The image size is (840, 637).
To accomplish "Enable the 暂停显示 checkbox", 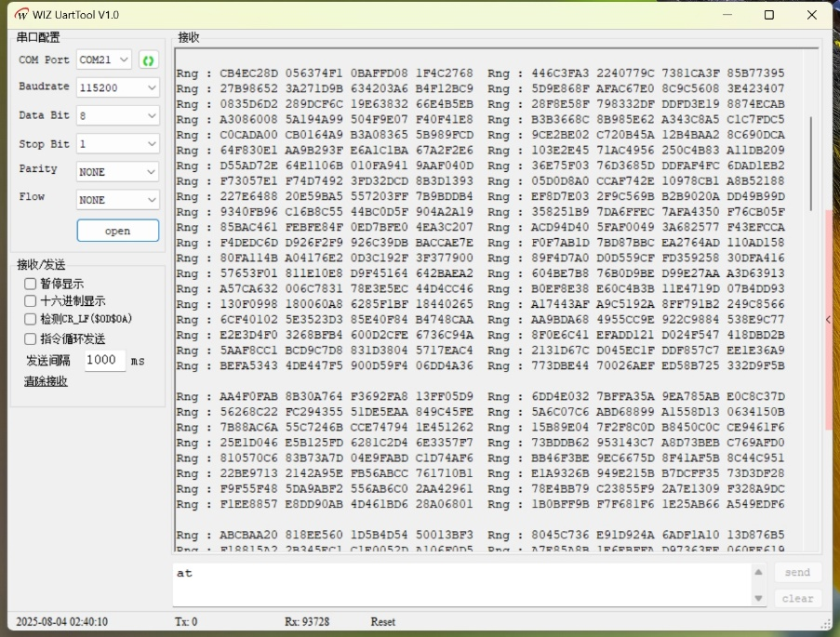I will [31, 284].
